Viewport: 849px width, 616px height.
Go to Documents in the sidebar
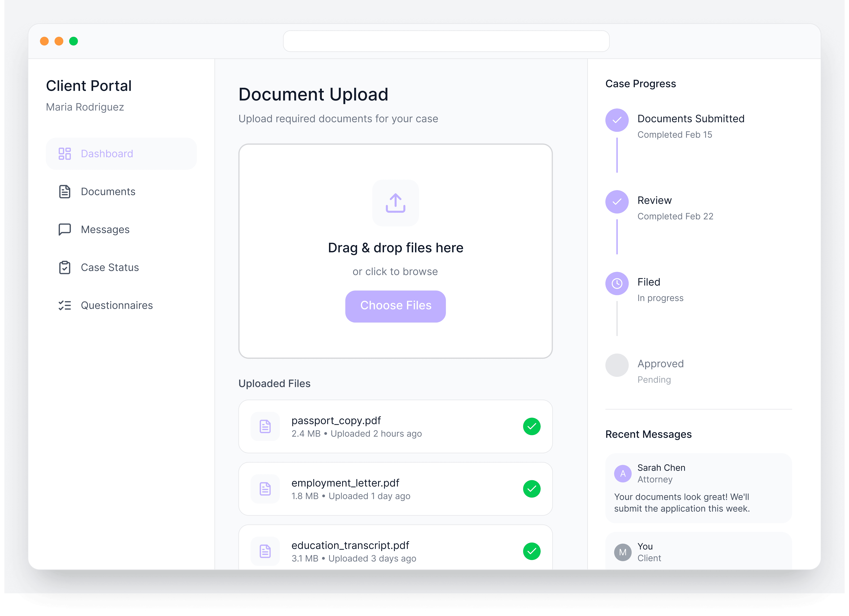pos(108,192)
